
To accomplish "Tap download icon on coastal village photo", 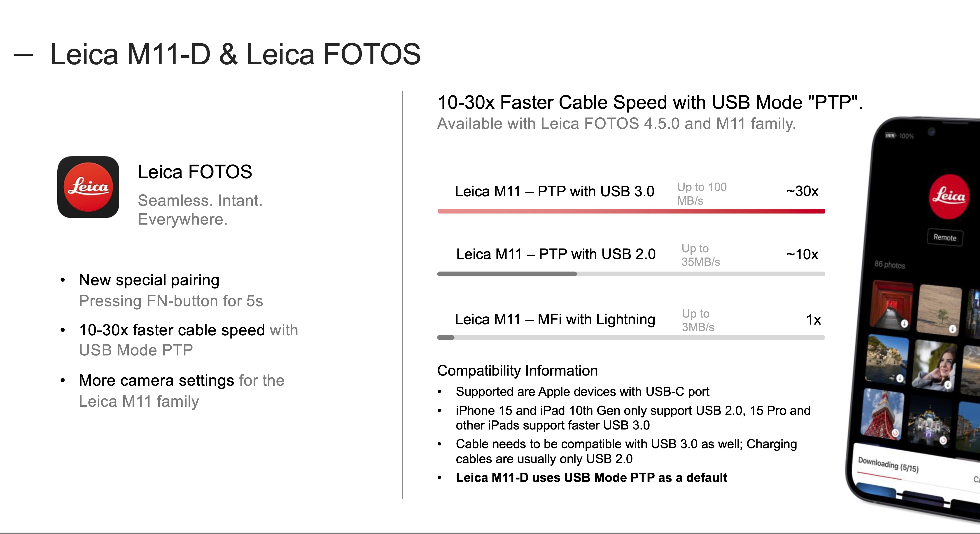I will coord(899,378).
